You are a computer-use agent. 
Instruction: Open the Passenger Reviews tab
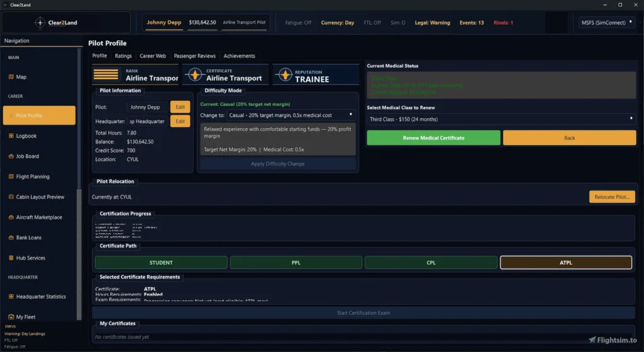click(x=194, y=56)
